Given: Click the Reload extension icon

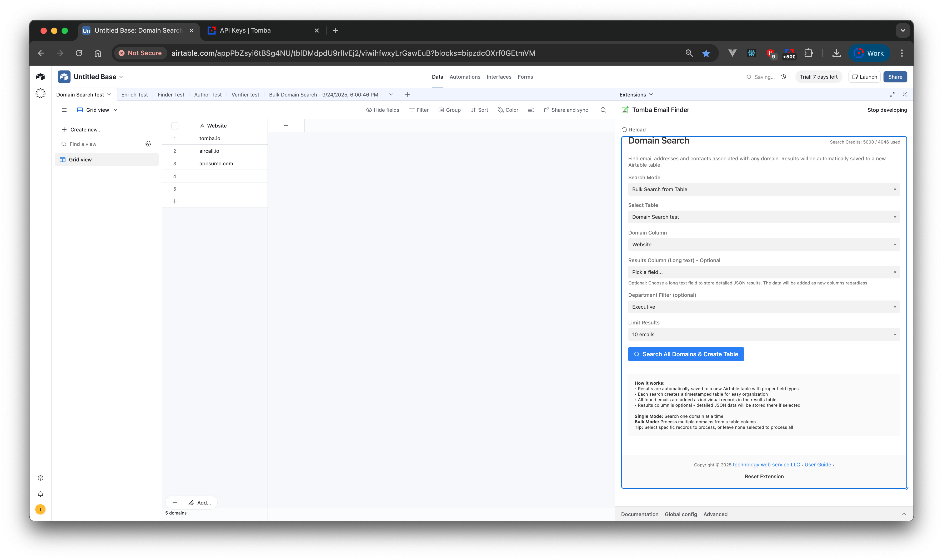Looking at the screenshot, I should [x=624, y=129].
